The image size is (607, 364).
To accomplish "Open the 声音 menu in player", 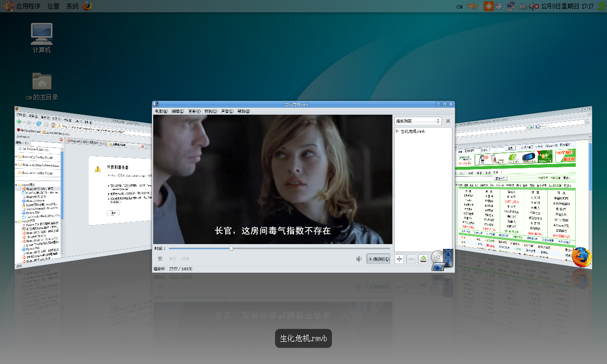I will 227,111.
